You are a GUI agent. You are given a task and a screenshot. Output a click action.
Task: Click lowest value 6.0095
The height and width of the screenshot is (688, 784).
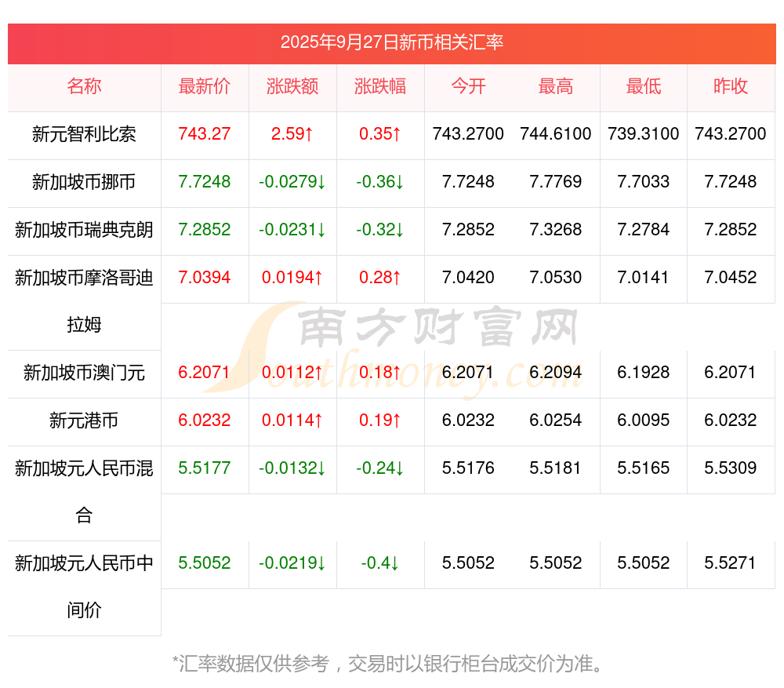(x=643, y=420)
